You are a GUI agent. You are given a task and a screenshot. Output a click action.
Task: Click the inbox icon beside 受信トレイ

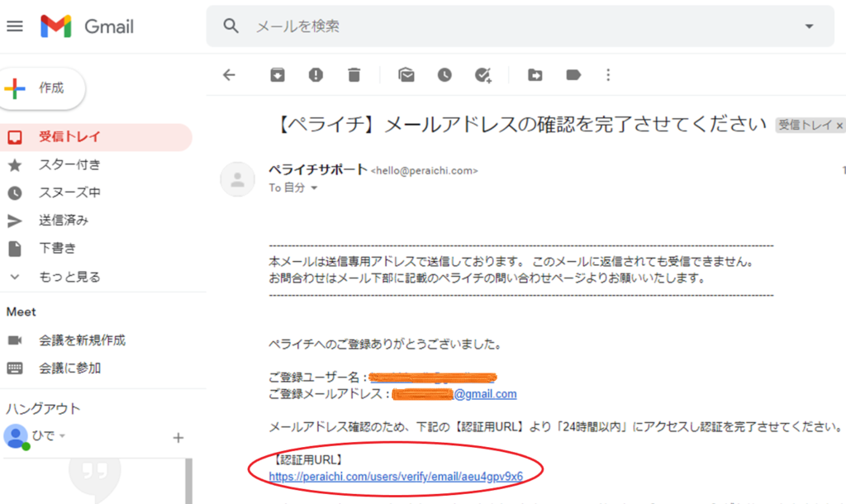click(x=15, y=137)
